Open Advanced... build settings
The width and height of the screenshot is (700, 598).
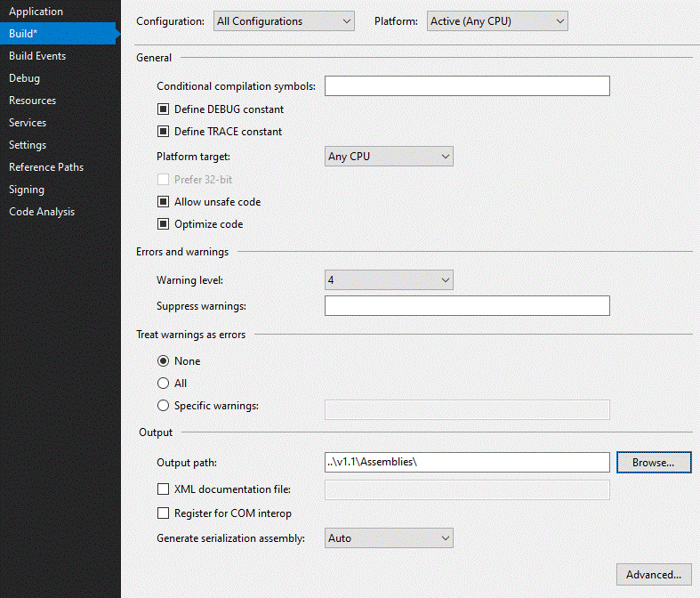pyautogui.click(x=654, y=574)
